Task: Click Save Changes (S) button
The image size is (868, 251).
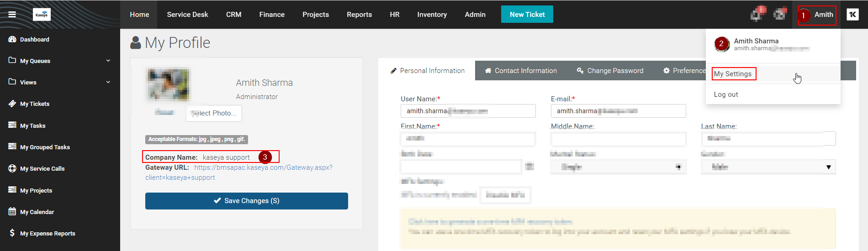Action: (x=247, y=201)
